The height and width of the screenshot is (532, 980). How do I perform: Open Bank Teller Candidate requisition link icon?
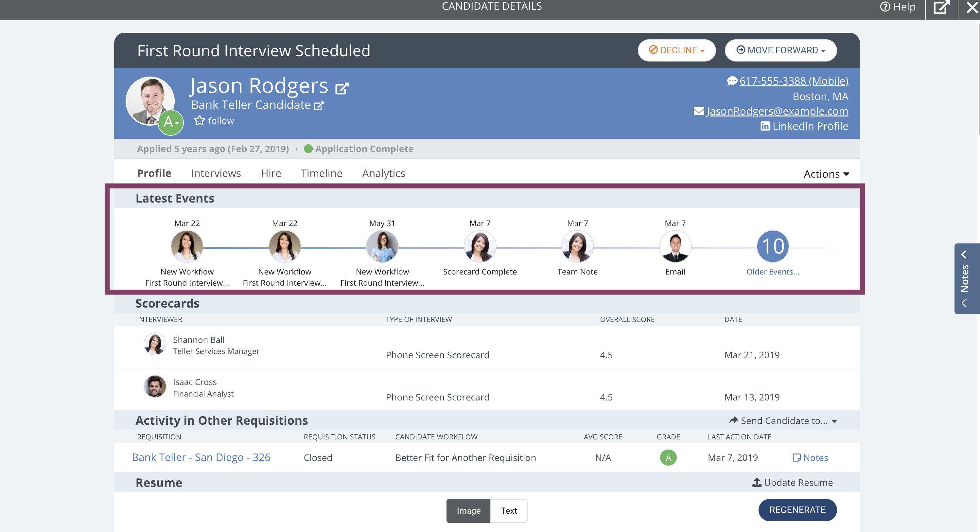point(319,105)
